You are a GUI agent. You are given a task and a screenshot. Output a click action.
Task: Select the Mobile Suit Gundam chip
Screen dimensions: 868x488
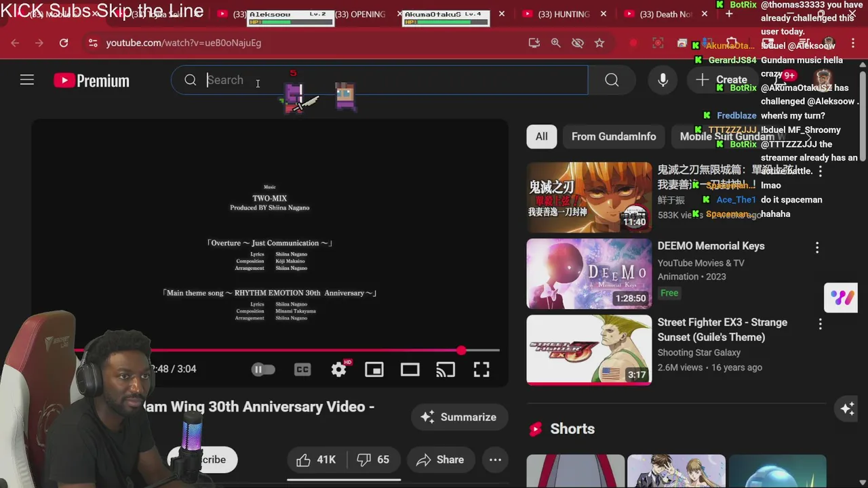pyautogui.click(x=732, y=136)
